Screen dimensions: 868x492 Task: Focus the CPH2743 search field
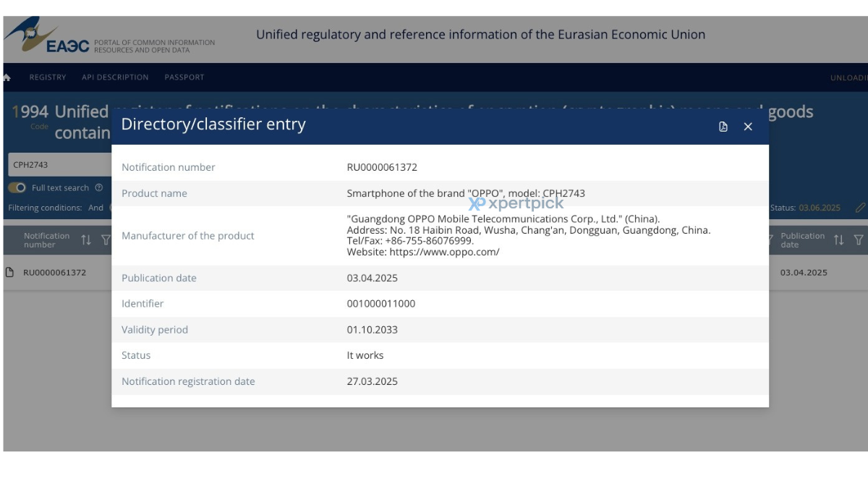[59, 164]
